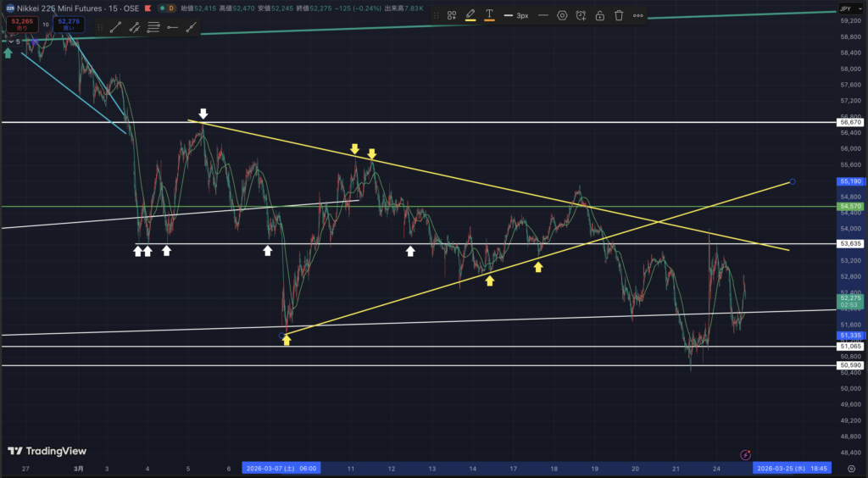Open the yellow line color picker
868x478 pixels.
coord(470,15)
